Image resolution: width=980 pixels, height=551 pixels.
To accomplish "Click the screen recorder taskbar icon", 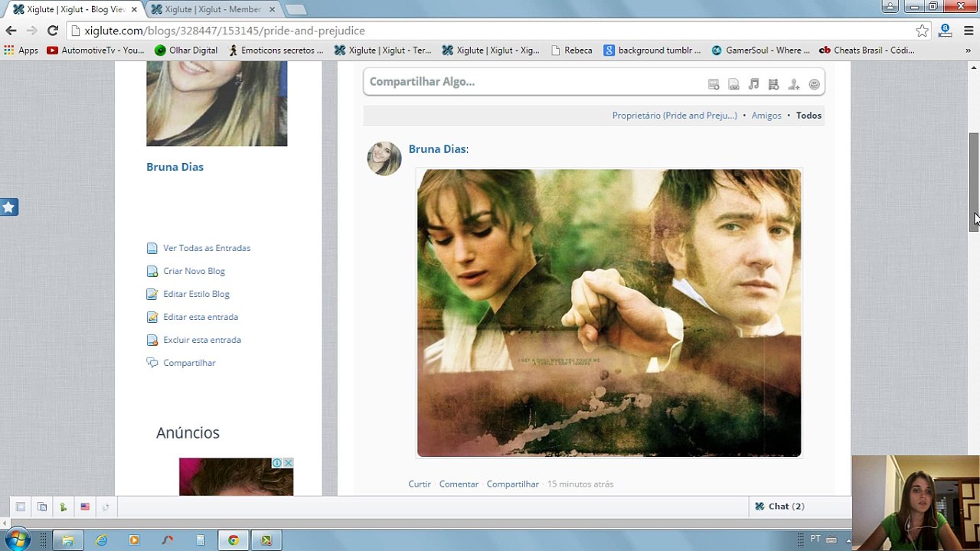I will pyautogui.click(x=266, y=540).
